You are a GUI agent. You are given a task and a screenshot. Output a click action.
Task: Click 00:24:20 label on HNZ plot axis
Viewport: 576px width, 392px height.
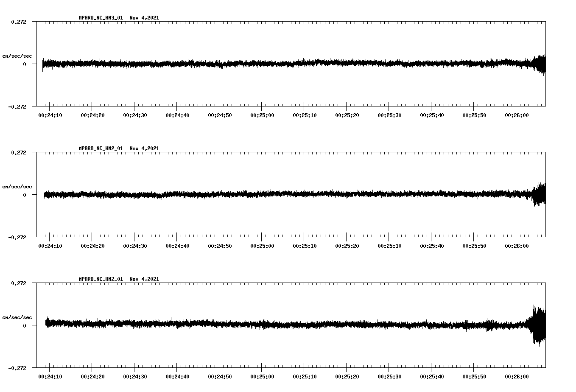(x=92, y=376)
